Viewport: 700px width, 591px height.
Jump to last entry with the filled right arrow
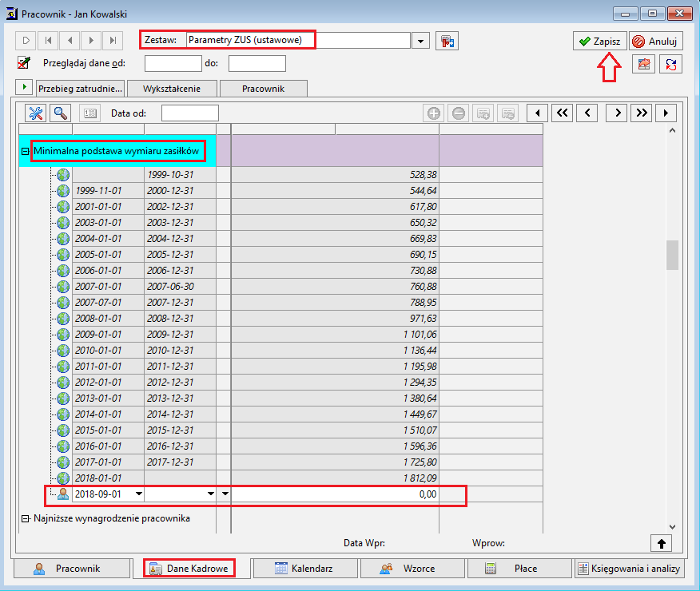tap(666, 113)
